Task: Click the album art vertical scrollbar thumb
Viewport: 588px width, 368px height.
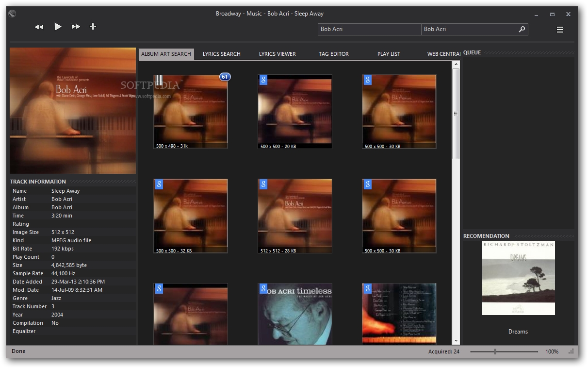Action: point(456,114)
